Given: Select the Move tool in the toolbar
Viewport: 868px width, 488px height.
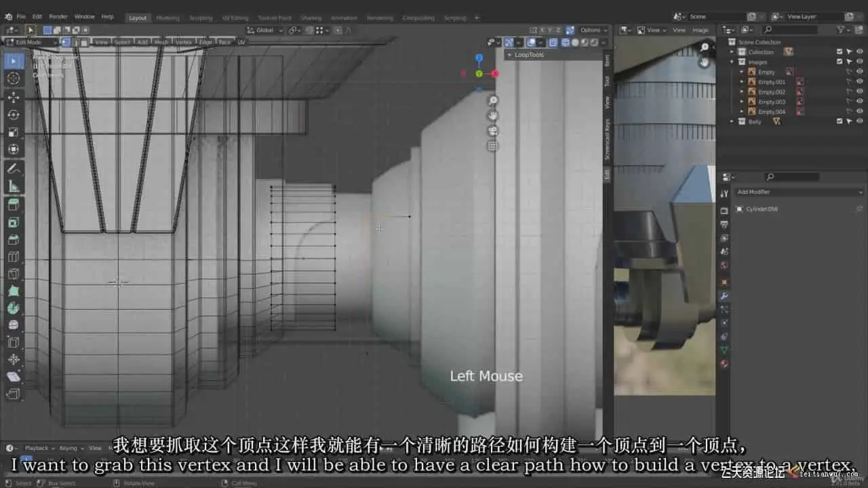Looking at the screenshot, I should tap(14, 96).
